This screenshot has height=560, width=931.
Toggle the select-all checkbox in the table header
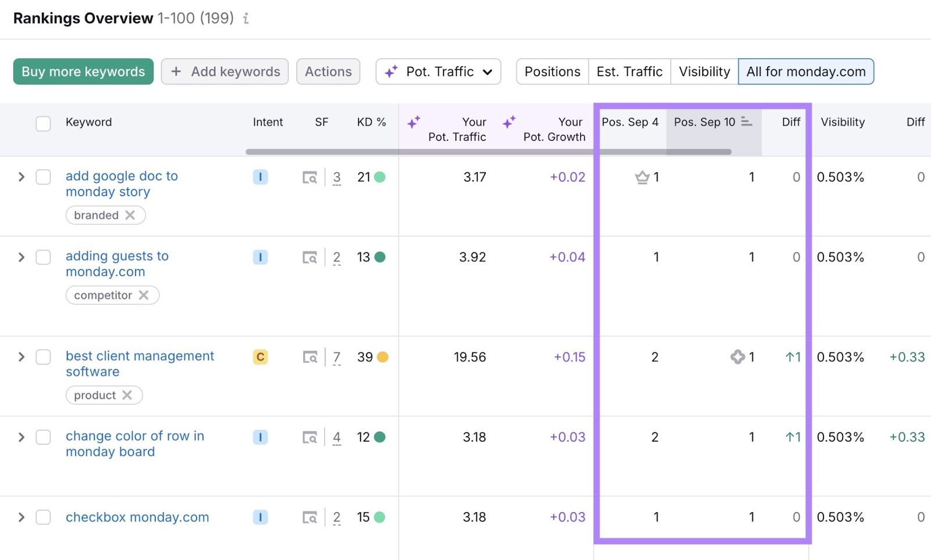click(x=43, y=123)
